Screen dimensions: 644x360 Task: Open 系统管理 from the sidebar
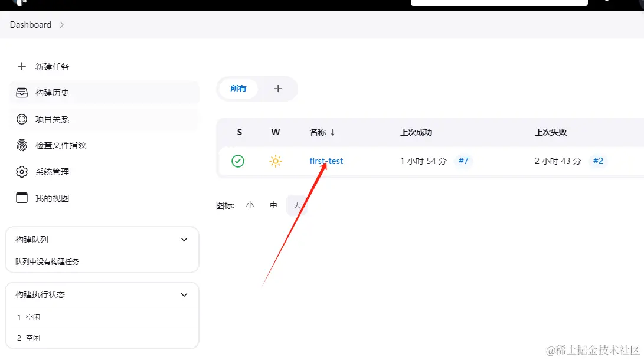click(52, 172)
